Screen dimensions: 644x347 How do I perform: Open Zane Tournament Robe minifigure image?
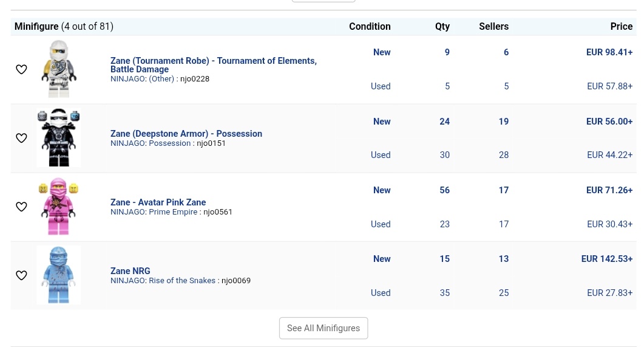click(x=59, y=69)
